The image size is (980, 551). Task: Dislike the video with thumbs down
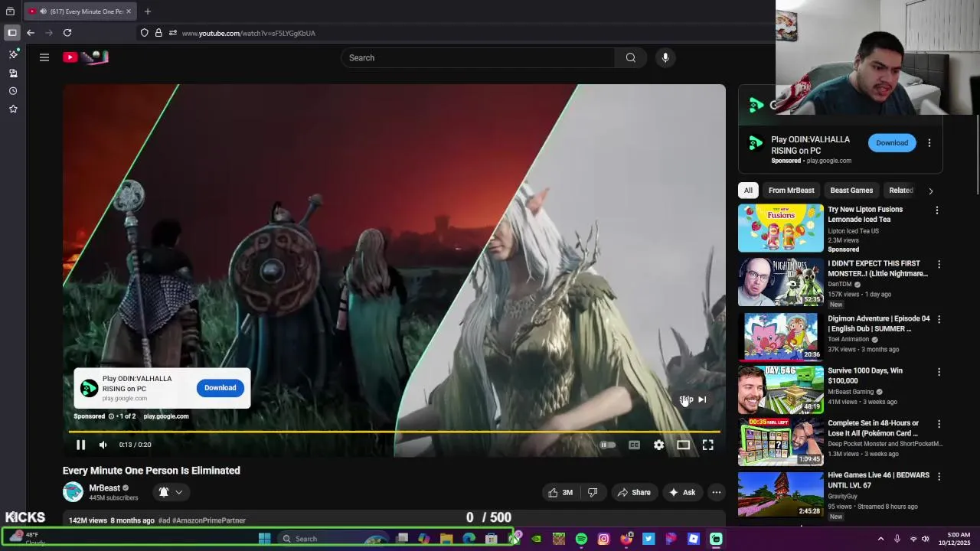tap(593, 492)
